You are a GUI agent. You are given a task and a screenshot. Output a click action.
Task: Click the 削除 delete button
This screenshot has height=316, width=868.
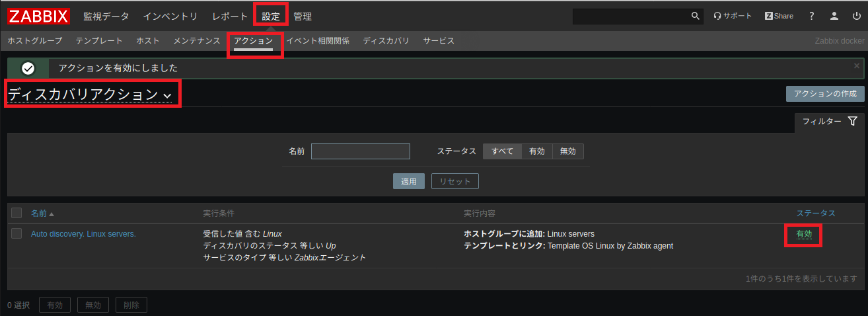[x=131, y=305]
